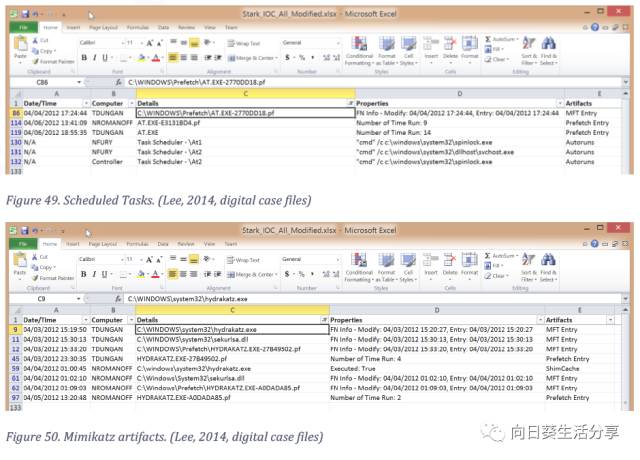This screenshot has height=460, width=640.
Task: Open the Artifacts filter dropdown in the Figure 50 sheet
Action: coord(610,320)
